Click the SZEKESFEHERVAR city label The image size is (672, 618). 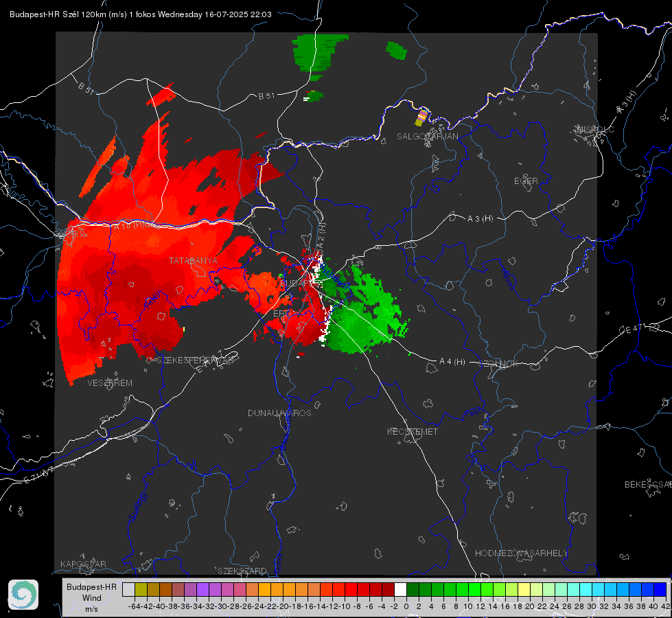[x=195, y=360]
